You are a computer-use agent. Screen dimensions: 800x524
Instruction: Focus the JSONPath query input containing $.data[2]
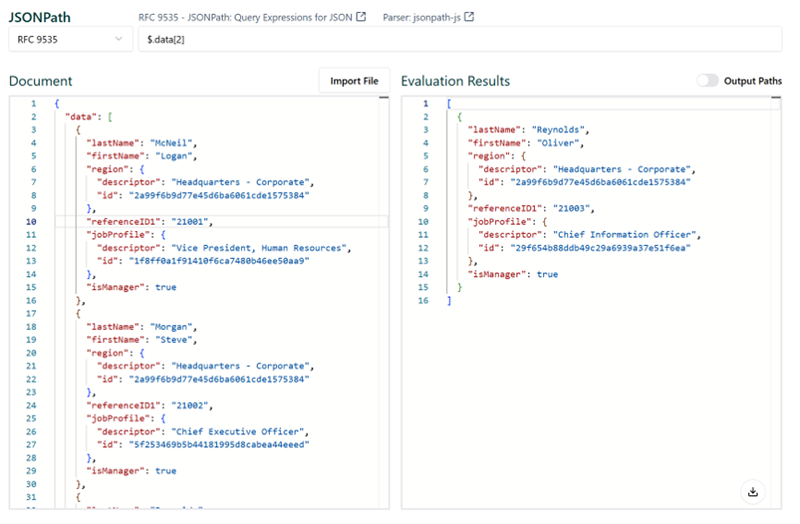pyautogui.click(x=460, y=39)
